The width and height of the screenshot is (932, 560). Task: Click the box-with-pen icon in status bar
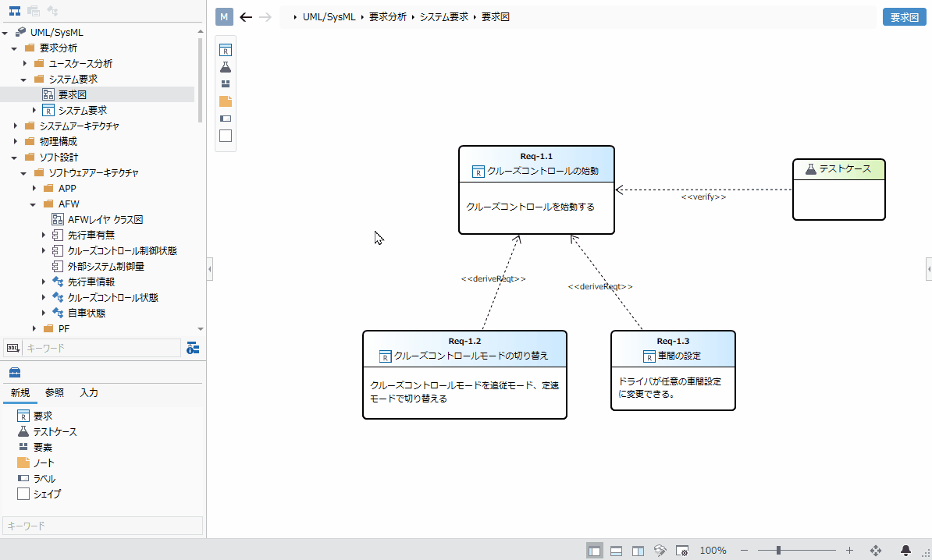(x=660, y=551)
